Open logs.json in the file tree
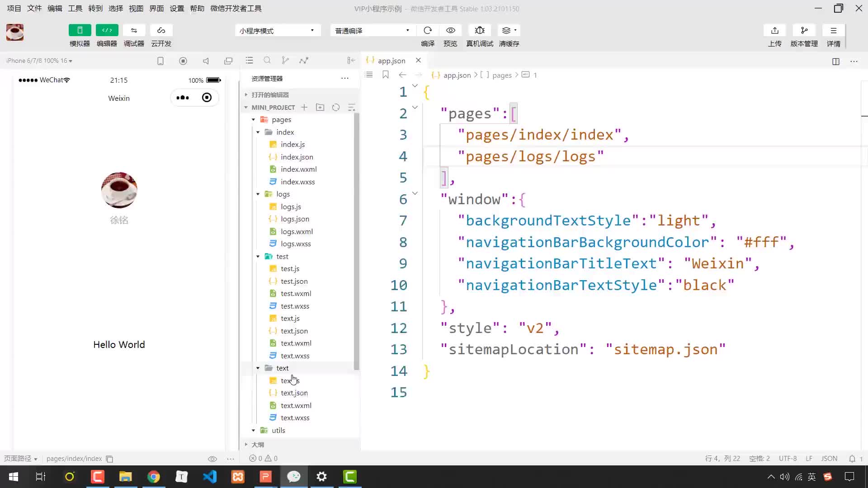 pyautogui.click(x=295, y=219)
